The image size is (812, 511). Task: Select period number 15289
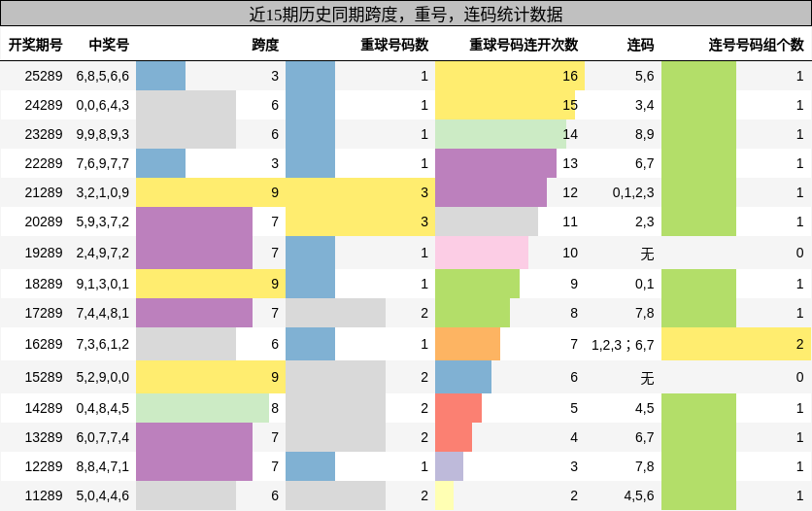click(x=44, y=377)
